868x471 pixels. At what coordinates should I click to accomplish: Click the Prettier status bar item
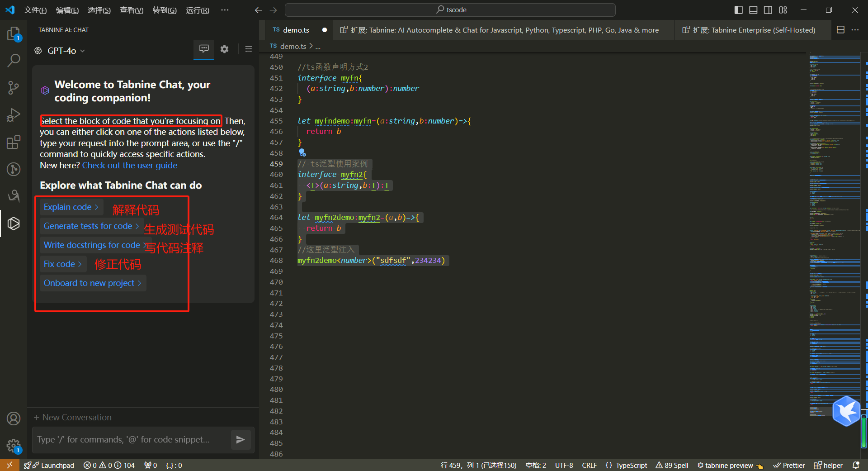pyautogui.click(x=789, y=465)
